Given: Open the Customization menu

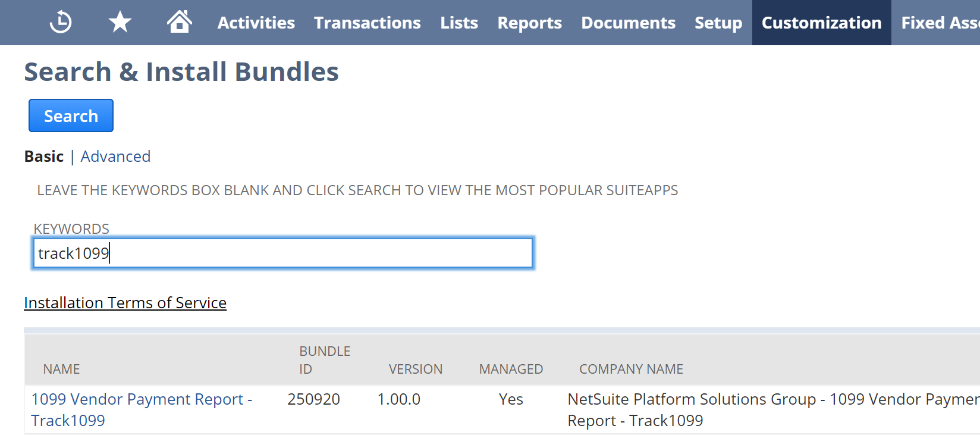Looking at the screenshot, I should (822, 23).
